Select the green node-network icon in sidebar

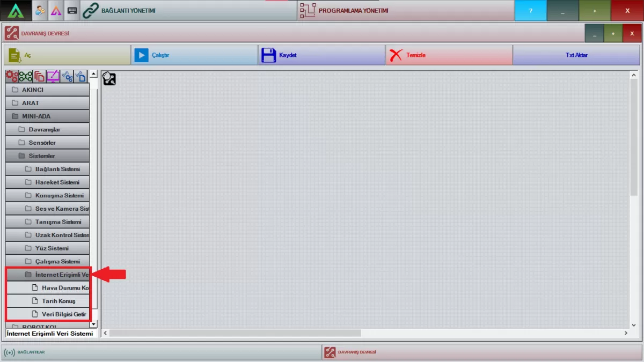[26, 77]
